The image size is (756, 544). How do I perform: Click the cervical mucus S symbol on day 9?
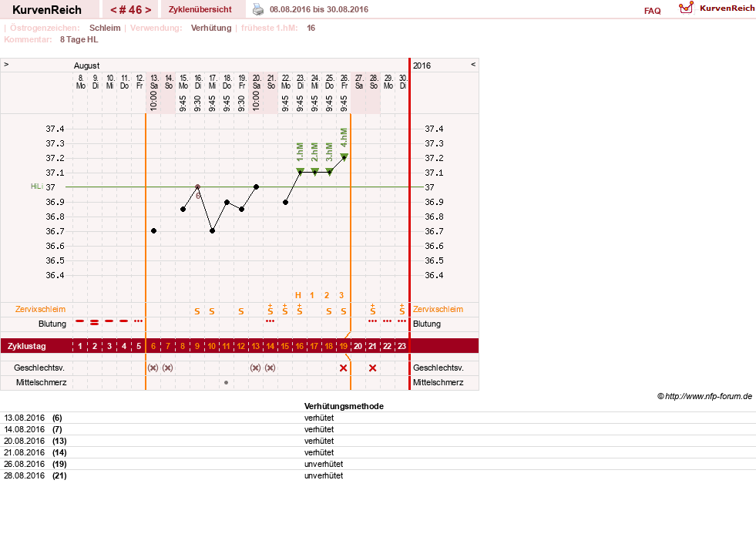[x=197, y=311]
